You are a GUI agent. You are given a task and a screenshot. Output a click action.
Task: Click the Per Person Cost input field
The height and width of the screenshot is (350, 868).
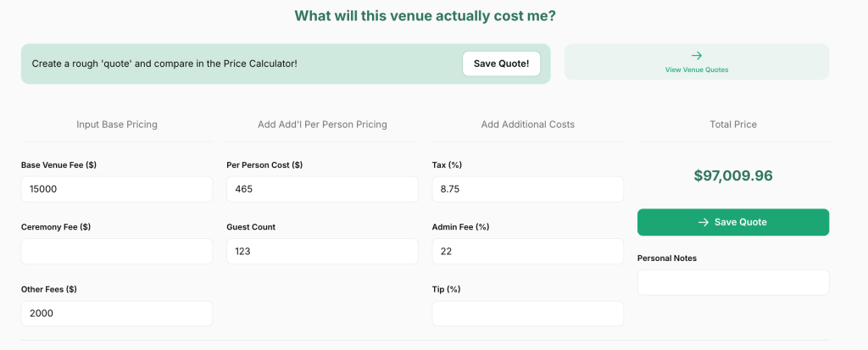322,189
